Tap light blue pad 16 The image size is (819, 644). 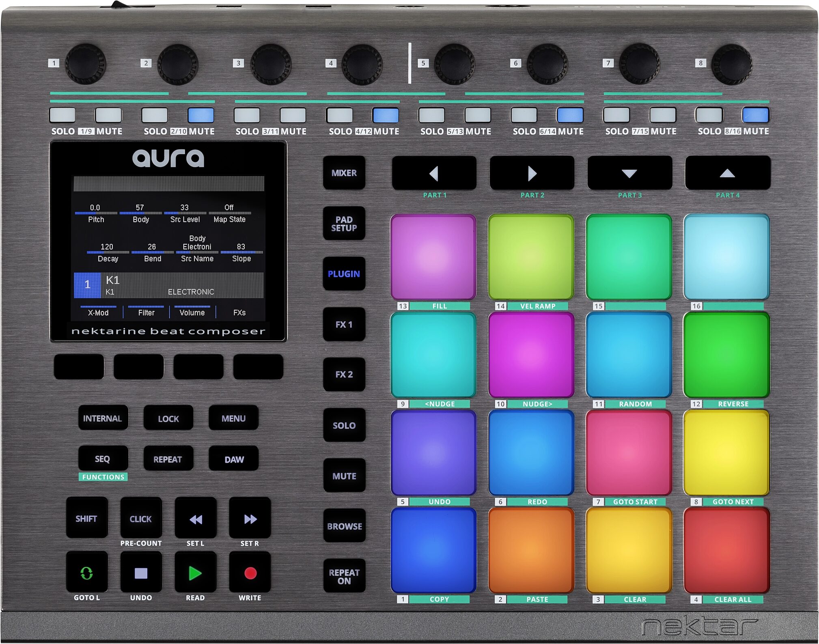click(726, 257)
